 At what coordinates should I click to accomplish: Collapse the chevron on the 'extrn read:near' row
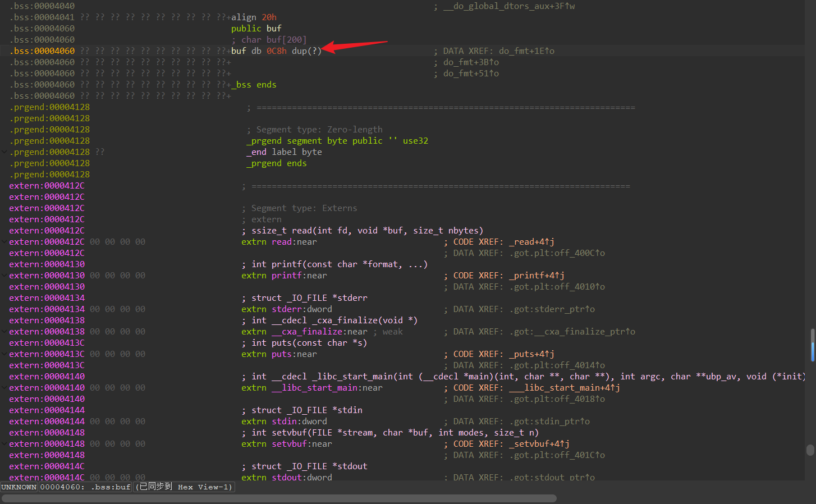[x=4, y=241]
